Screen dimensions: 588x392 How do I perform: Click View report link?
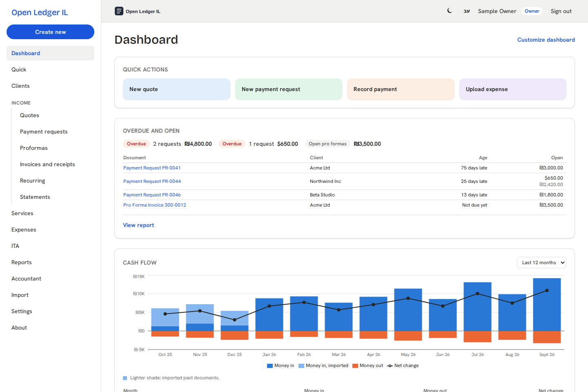[138, 225]
